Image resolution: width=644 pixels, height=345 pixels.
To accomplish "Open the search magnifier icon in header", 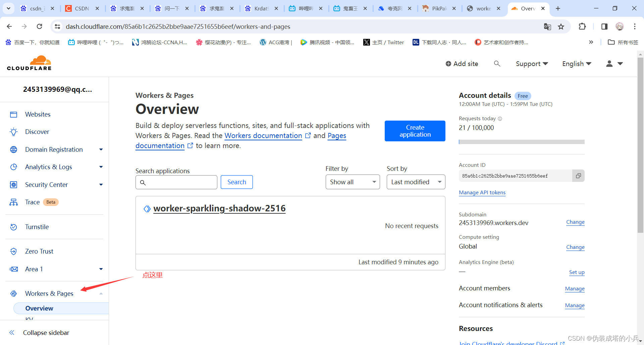I will pos(497,64).
